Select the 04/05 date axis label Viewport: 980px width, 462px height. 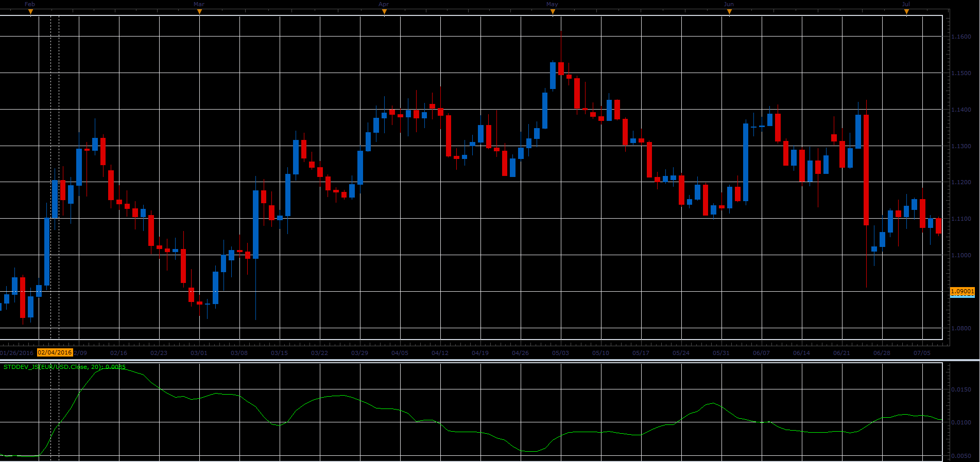[x=400, y=353]
